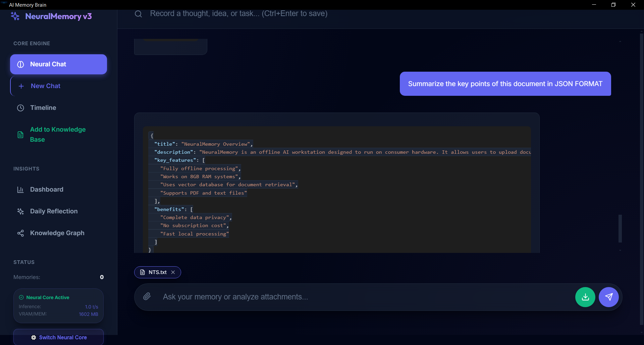Go to the Dashboard view
This screenshot has width=644, height=345.
pyautogui.click(x=47, y=190)
